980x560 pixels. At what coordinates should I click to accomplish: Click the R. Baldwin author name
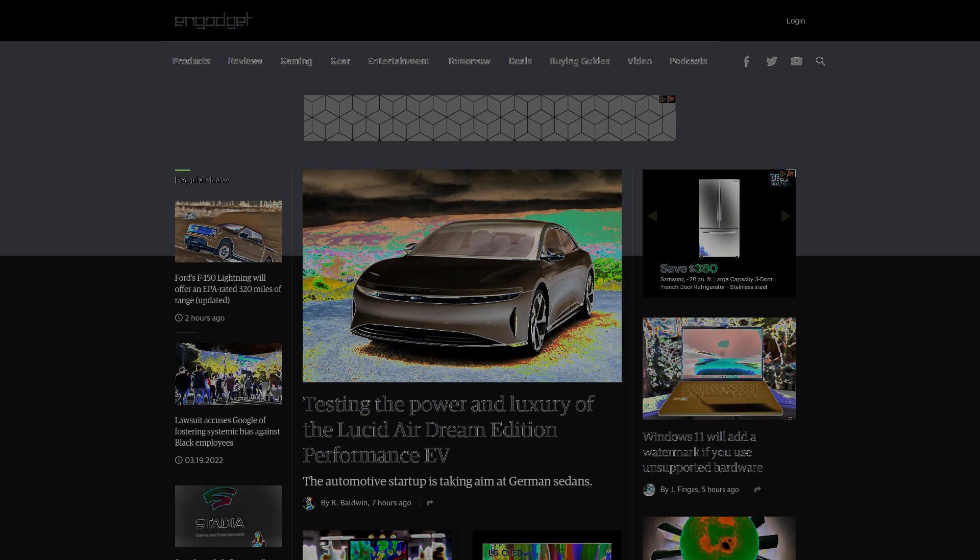(x=350, y=503)
